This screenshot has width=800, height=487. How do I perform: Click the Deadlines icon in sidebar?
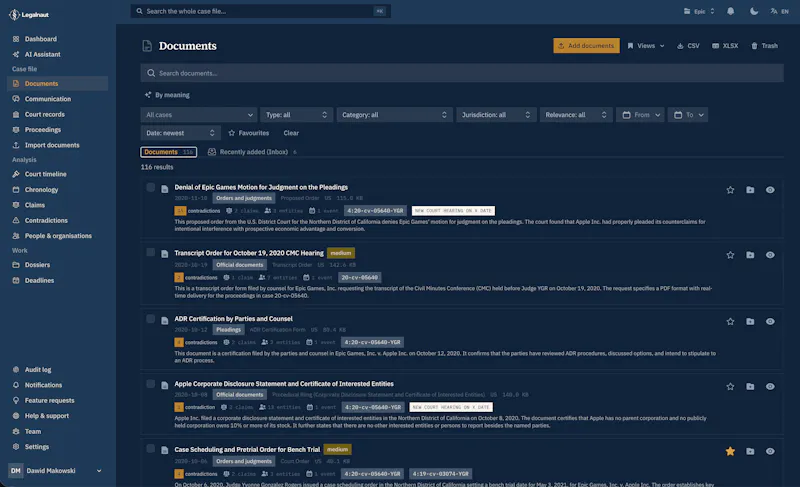[x=16, y=280]
